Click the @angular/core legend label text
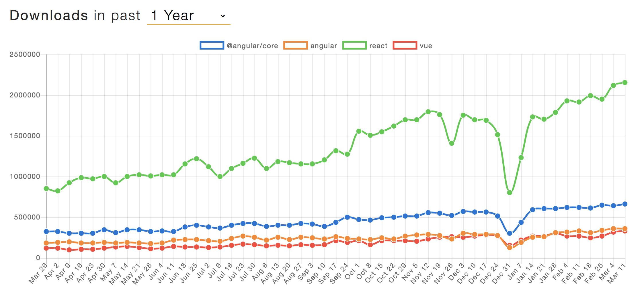The width and height of the screenshot is (644, 298). (x=252, y=46)
